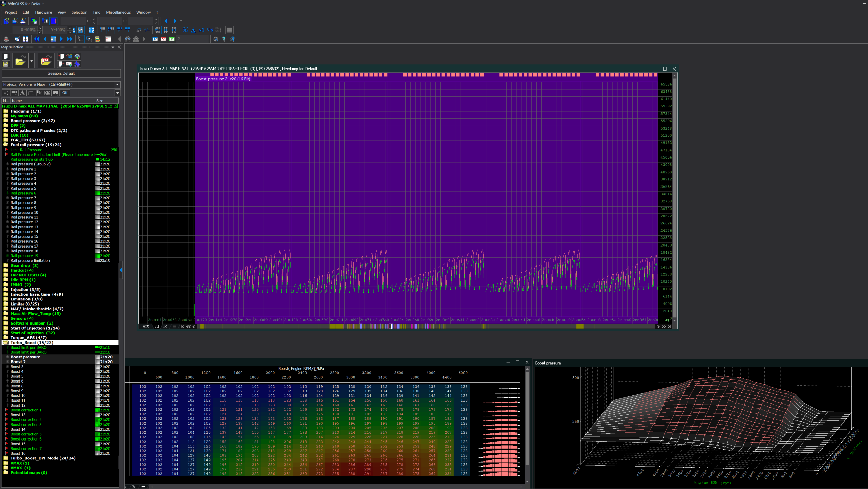Click the red V version icon
The height and width of the screenshot is (489, 868).
[x=163, y=39]
